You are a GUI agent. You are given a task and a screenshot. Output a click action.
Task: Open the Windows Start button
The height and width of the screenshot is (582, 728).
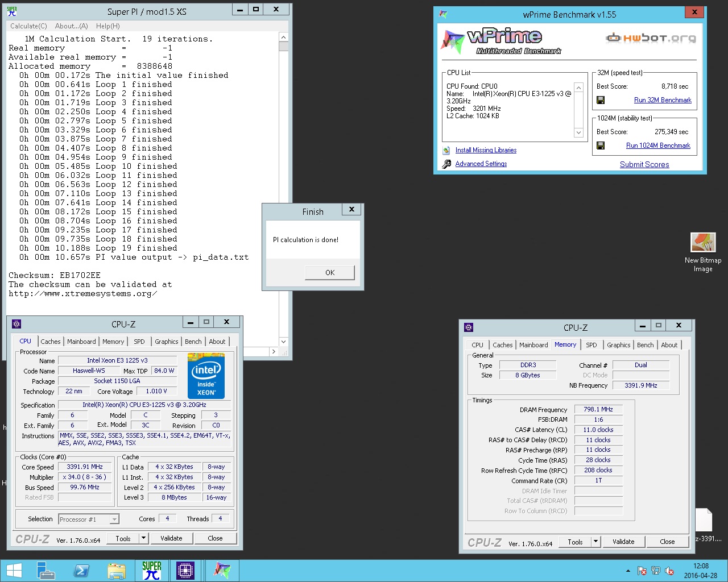pos(14,571)
